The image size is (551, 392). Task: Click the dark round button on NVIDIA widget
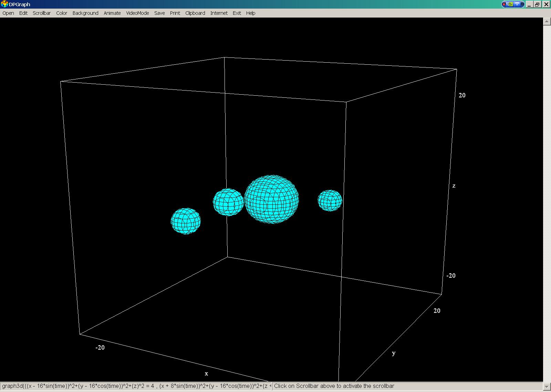pyautogui.click(x=522, y=4)
